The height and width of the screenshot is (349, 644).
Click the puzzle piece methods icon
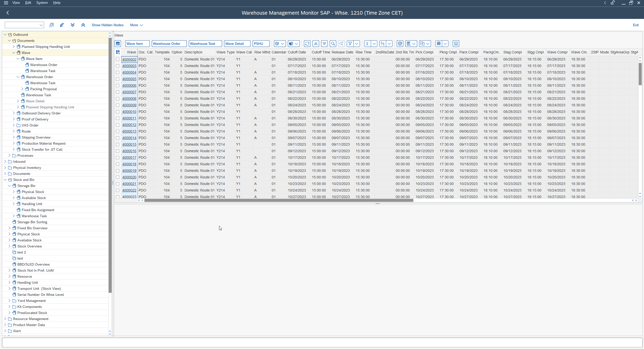[x=291, y=44]
